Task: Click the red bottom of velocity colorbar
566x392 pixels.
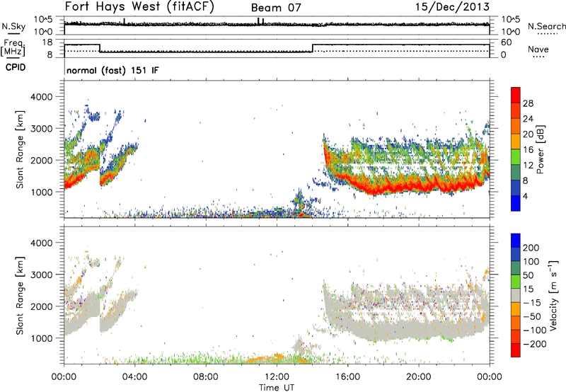Action: (516, 350)
